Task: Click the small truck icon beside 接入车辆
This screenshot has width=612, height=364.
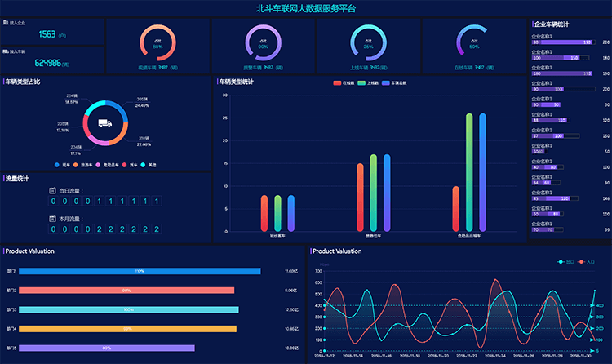Action: tap(6, 51)
